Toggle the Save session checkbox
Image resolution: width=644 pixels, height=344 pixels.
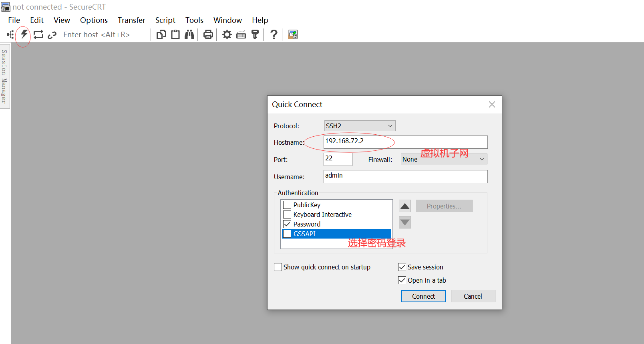pos(402,267)
